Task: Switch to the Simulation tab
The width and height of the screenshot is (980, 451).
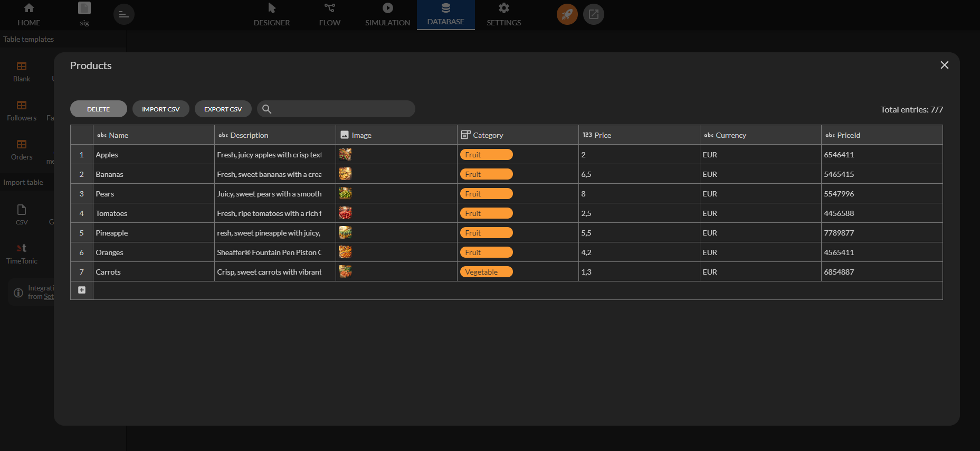Action: coord(388,15)
